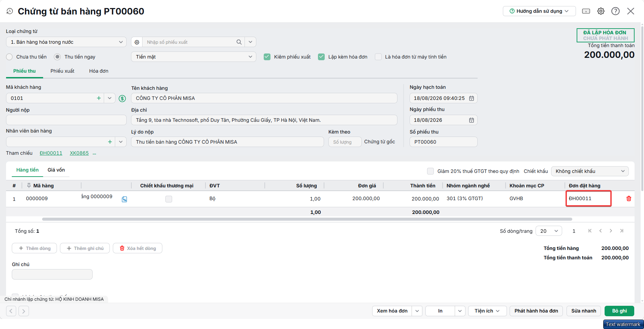This screenshot has height=329, width=644.
Task: Click the magnifier in the delivery note search
Action: [x=239, y=42]
